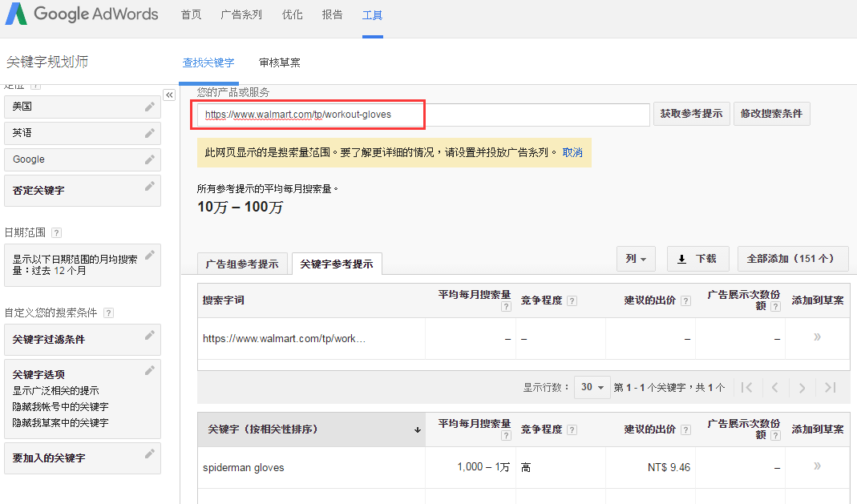Open help for 广告展示次数份额 in search-term table
Image resolution: width=857 pixels, height=504 pixels.
pos(775,306)
